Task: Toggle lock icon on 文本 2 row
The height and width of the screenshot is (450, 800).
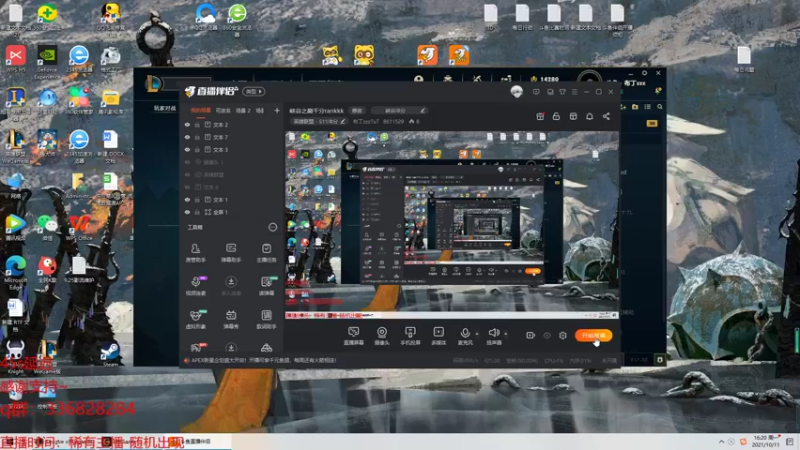Action: coord(197,124)
